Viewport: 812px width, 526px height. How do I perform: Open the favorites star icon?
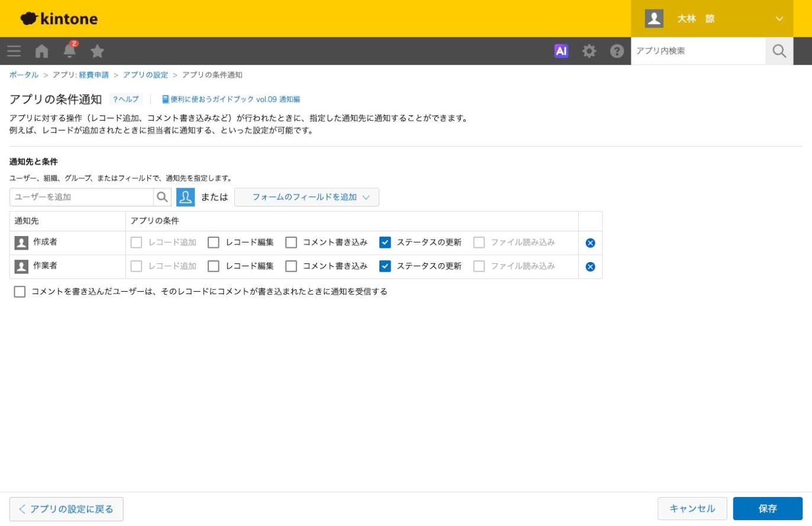[x=98, y=51]
